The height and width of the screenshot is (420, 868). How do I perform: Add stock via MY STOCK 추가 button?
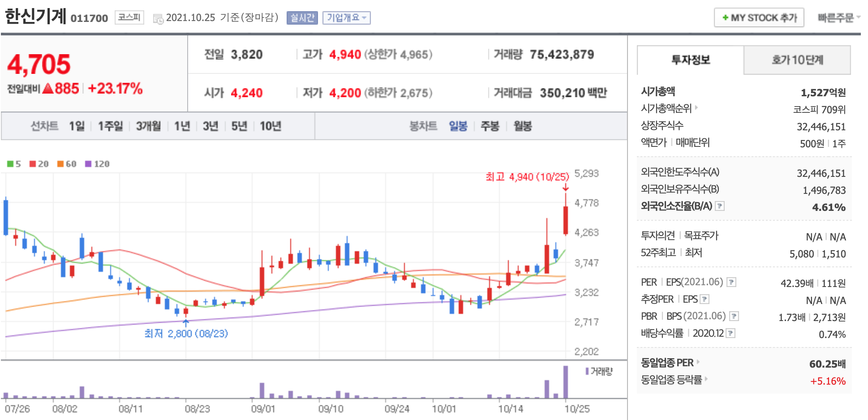click(x=759, y=18)
